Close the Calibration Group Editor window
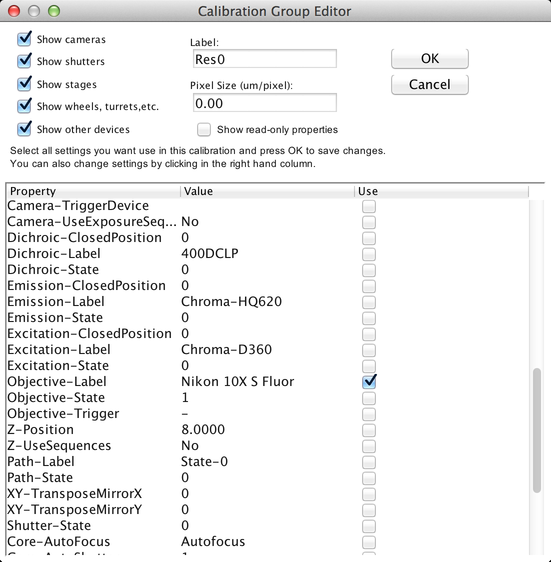Image resolution: width=551 pixels, height=562 pixels. point(14,11)
